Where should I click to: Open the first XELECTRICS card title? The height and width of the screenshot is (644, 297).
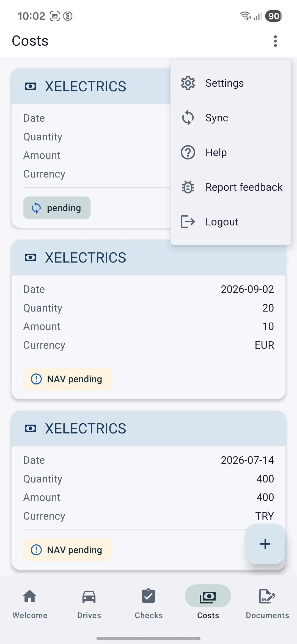(x=86, y=86)
